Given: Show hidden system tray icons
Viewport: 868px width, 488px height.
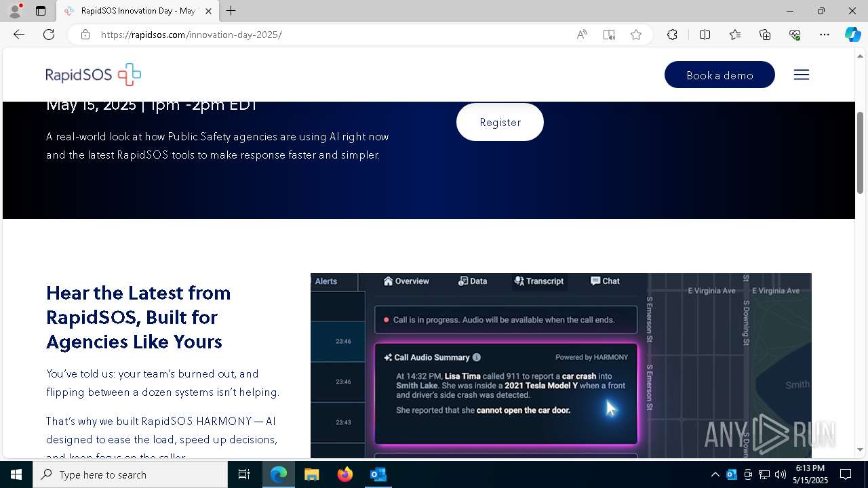Looking at the screenshot, I should [715, 474].
